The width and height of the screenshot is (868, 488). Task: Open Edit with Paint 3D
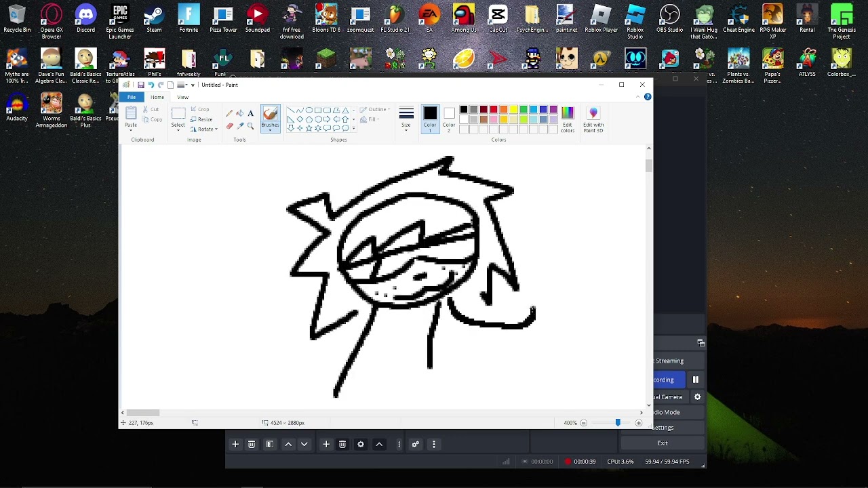pyautogui.click(x=593, y=119)
